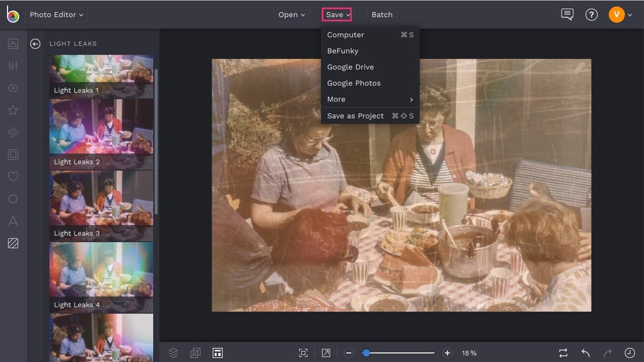Open the Graphics heart icon
This screenshot has width=644, height=362.
(x=13, y=177)
